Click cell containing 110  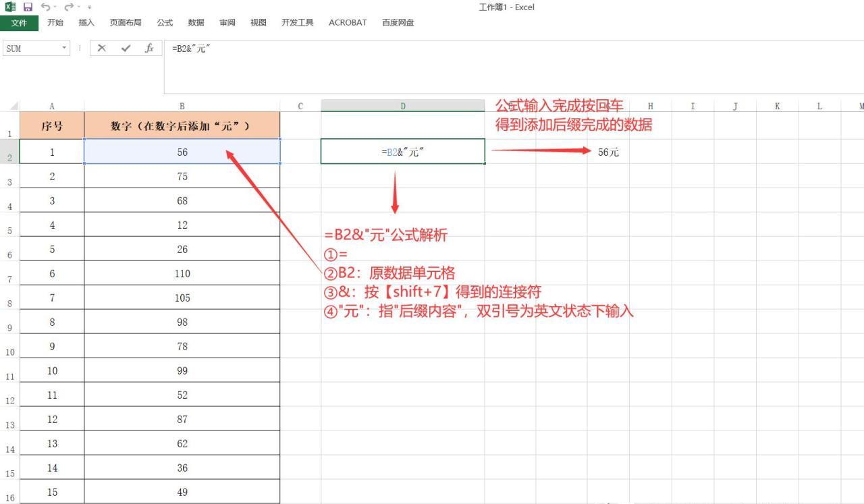(x=182, y=273)
